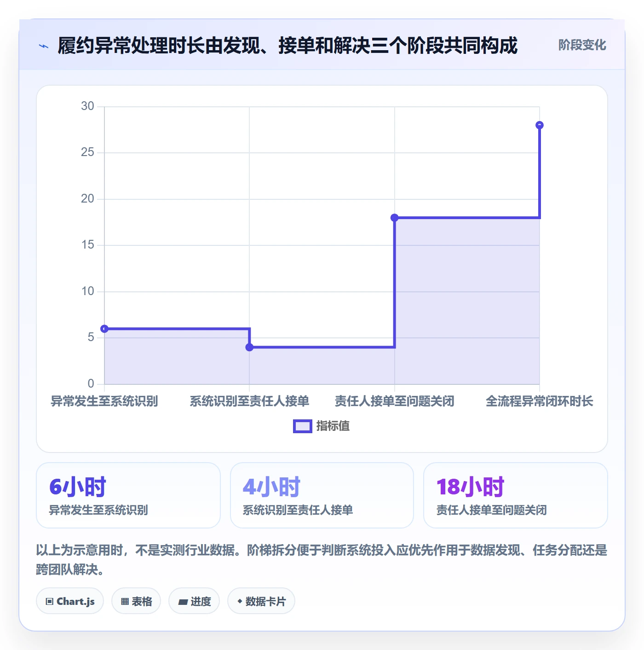The width and height of the screenshot is (644, 650).
Task: Click the y-axis tick label 30
Action: [87, 106]
